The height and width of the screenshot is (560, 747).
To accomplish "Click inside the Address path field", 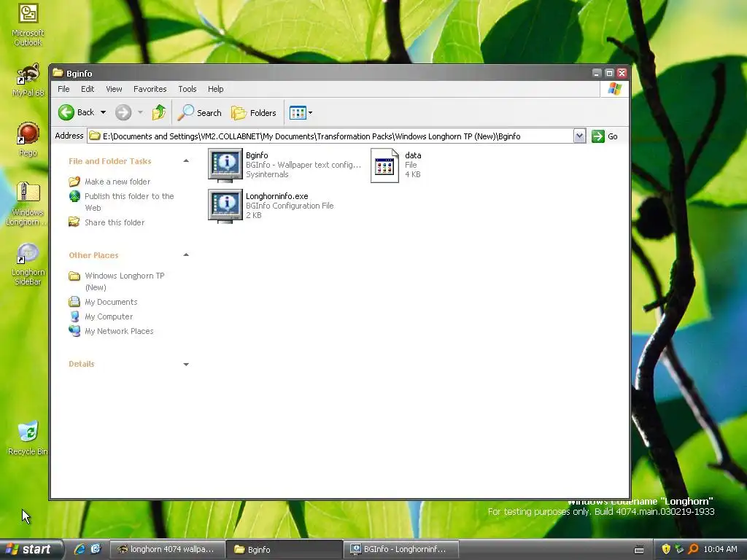I will coord(330,136).
